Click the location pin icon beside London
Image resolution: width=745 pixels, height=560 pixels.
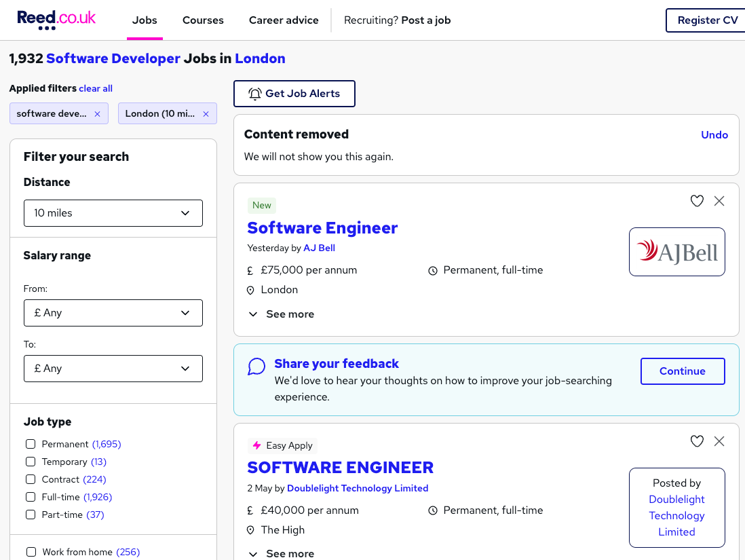[250, 291]
